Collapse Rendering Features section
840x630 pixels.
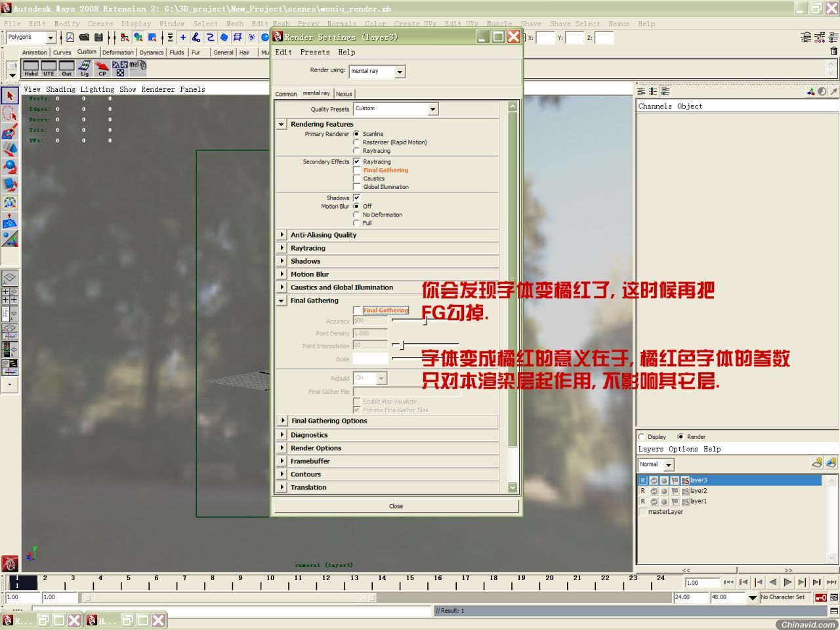(282, 124)
